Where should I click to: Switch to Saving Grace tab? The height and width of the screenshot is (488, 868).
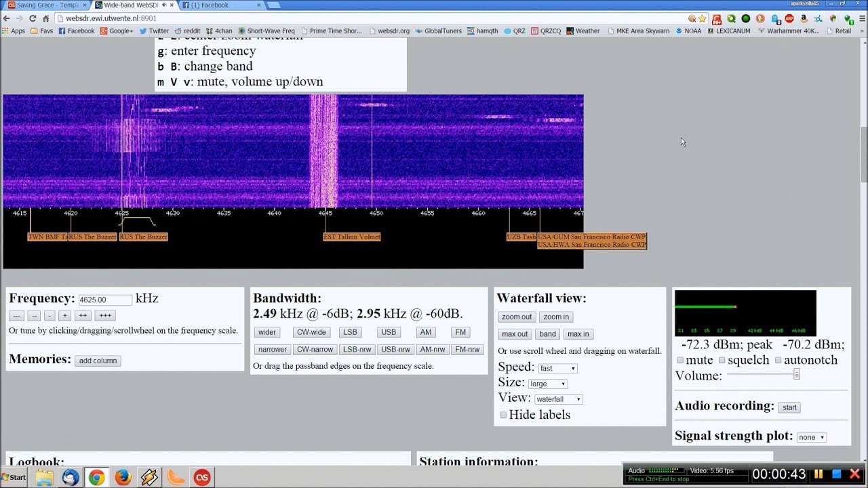pos(46,5)
